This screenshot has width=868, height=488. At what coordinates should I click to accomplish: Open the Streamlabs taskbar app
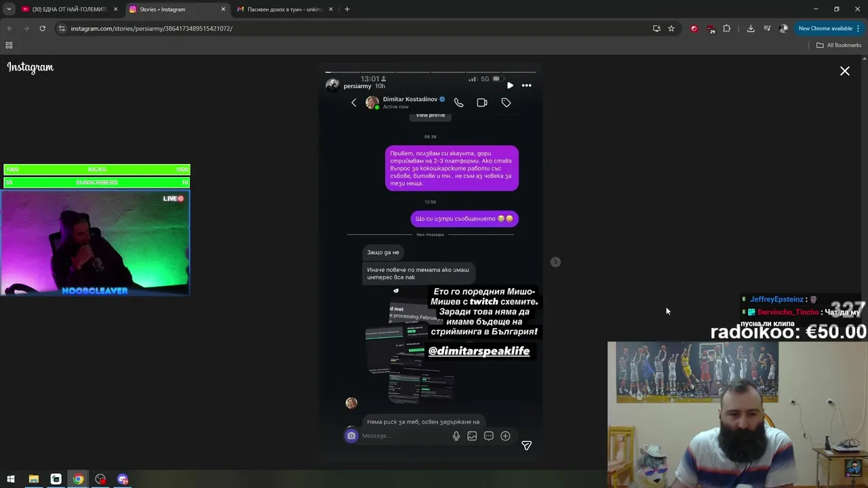pos(56,479)
